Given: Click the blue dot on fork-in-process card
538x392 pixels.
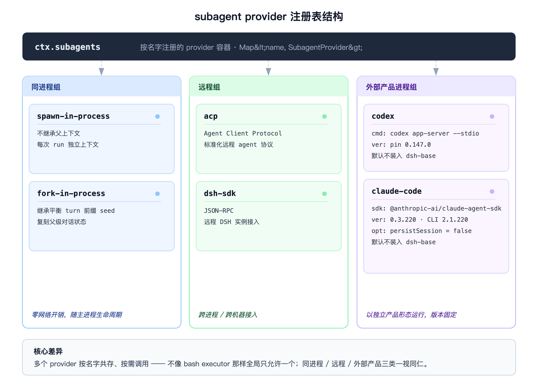Looking at the screenshot, I should pyautogui.click(x=157, y=194).
